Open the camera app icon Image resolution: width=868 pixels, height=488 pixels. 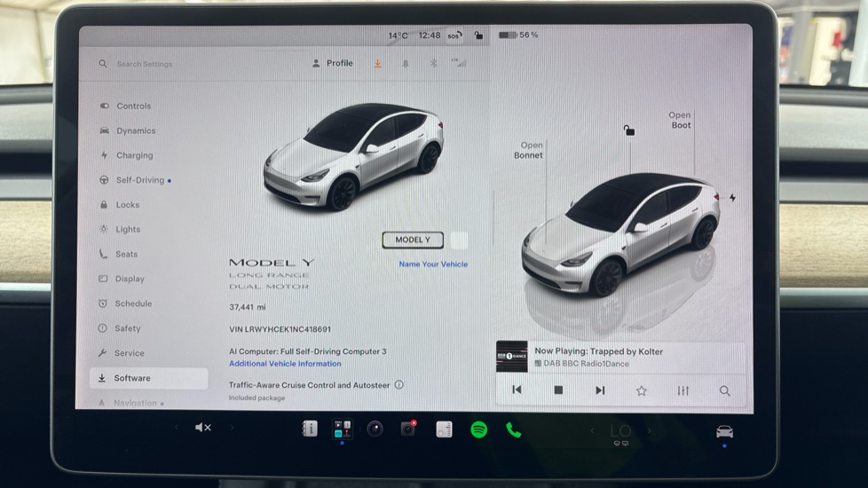click(x=375, y=429)
